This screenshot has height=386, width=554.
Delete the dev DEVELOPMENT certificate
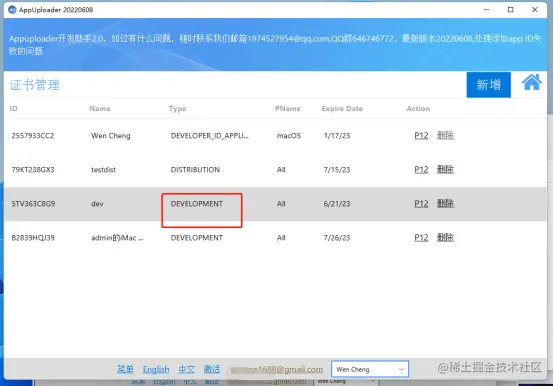pyautogui.click(x=445, y=204)
